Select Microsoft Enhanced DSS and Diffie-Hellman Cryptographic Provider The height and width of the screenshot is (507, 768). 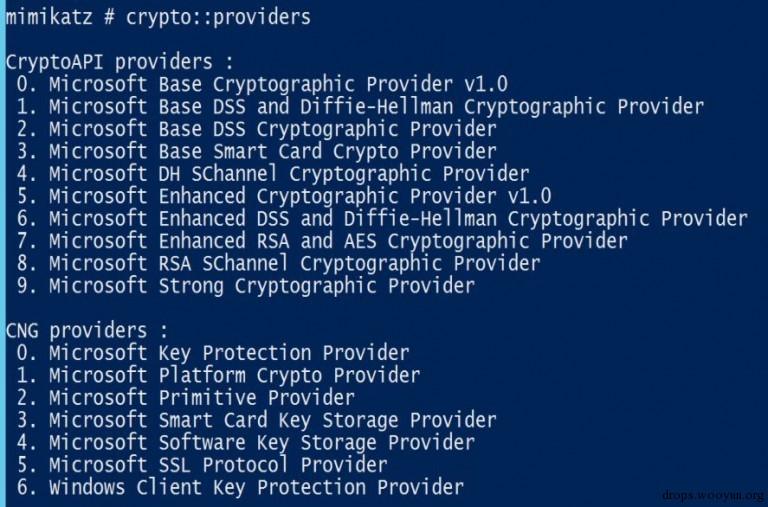click(x=398, y=218)
